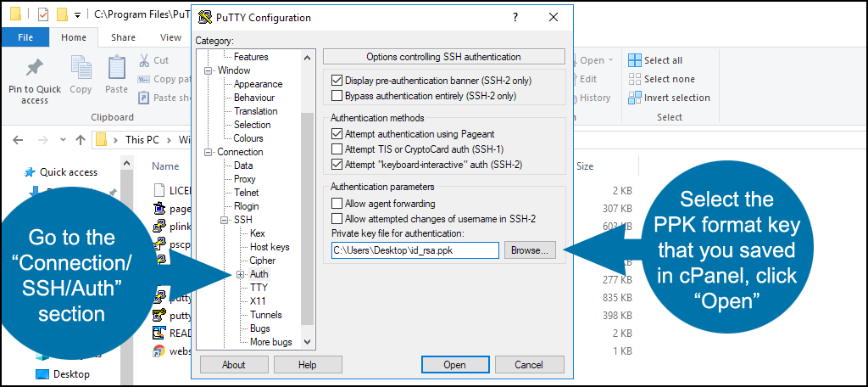Enable Allow agent forwarding checkbox

(x=337, y=203)
